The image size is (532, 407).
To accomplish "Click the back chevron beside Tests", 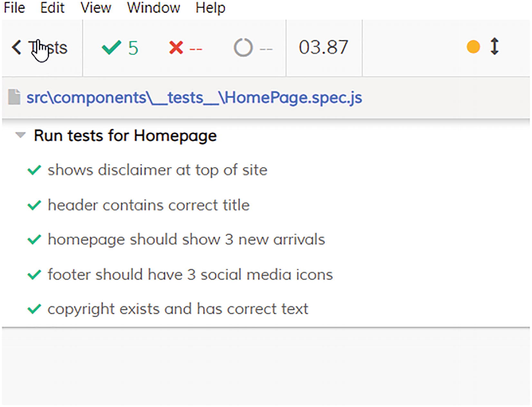I will (16, 48).
